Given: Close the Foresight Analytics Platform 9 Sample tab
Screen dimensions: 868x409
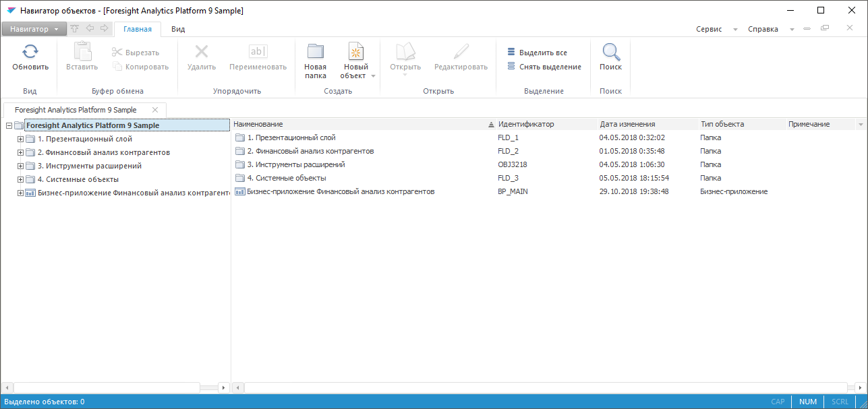Looking at the screenshot, I should click(155, 110).
